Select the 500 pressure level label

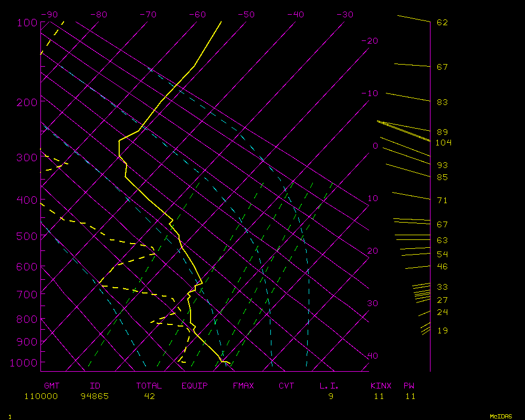coord(27,236)
